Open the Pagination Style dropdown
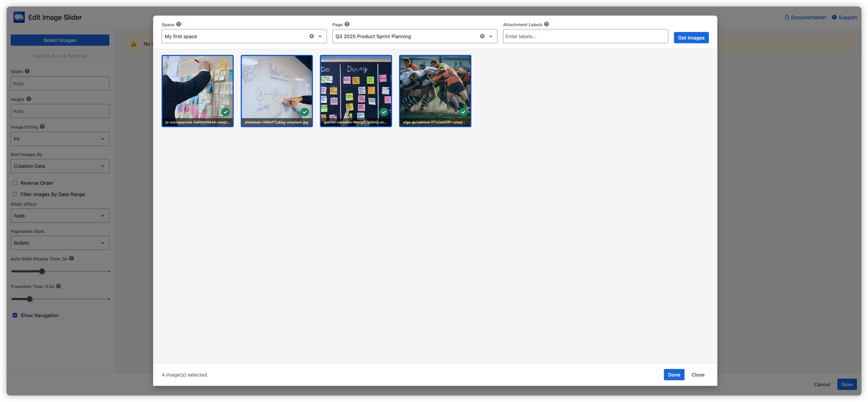The width and height of the screenshot is (868, 402). pyautogui.click(x=60, y=243)
